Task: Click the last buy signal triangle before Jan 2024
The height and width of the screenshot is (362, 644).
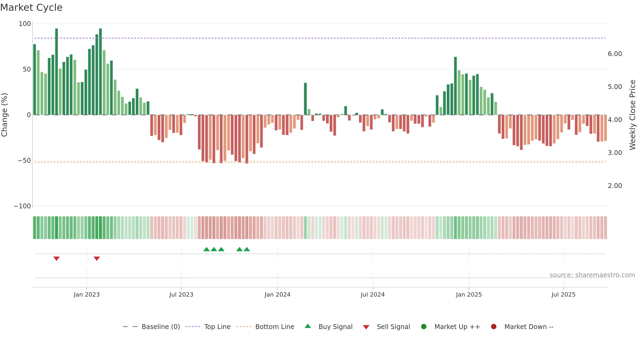Action: [x=247, y=249]
